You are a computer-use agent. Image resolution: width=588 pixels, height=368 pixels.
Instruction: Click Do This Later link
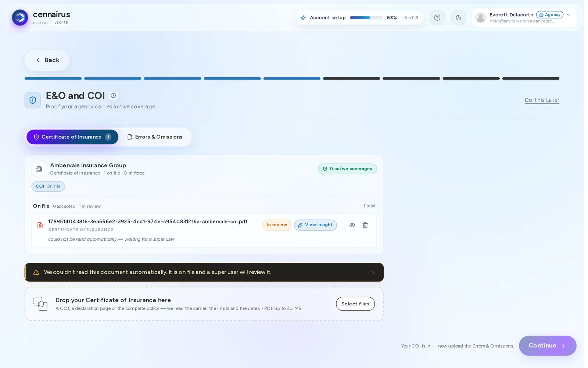(x=542, y=100)
